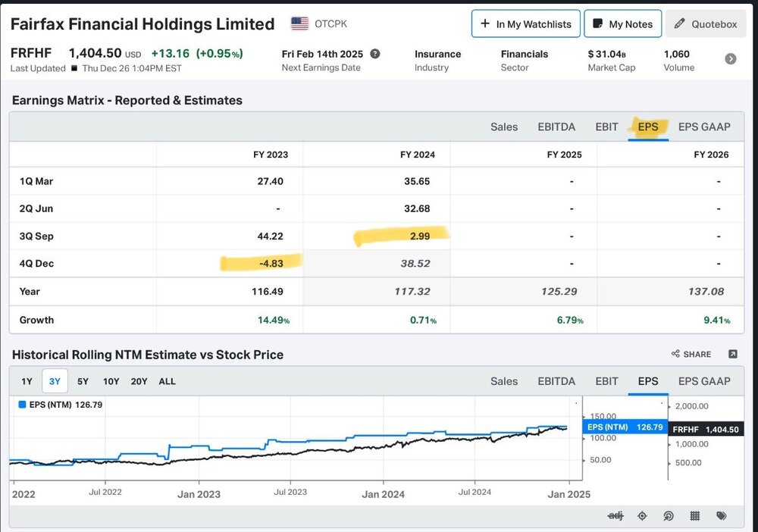Click the 137.08 Year estimate

(x=706, y=291)
